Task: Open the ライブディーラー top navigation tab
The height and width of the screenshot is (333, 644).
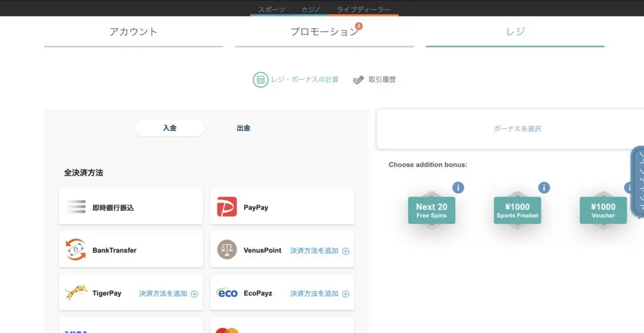Action: pyautogui.click(x=364, y=9)
